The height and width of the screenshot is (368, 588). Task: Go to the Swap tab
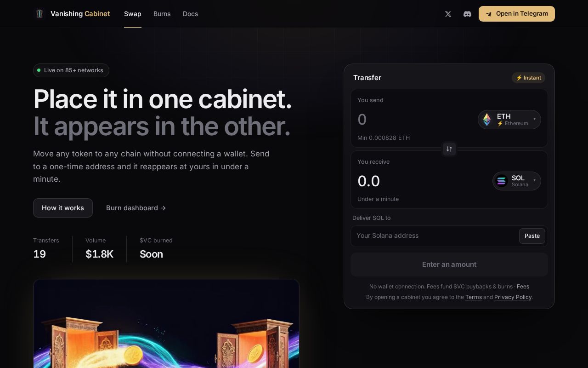point(133,14)
